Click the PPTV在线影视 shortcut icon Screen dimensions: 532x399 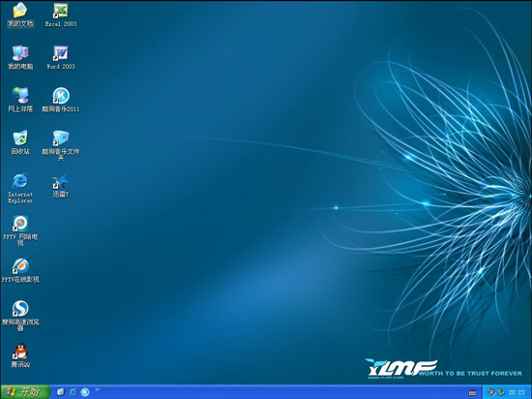tap(20, 270)
